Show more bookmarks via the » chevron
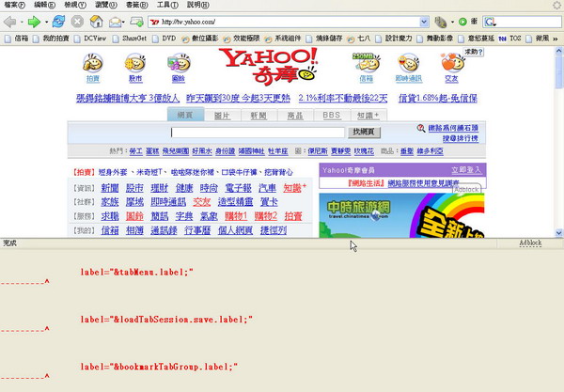Image resolution: width=564 pixels, height=392 pixels. [x=556, y=39]
